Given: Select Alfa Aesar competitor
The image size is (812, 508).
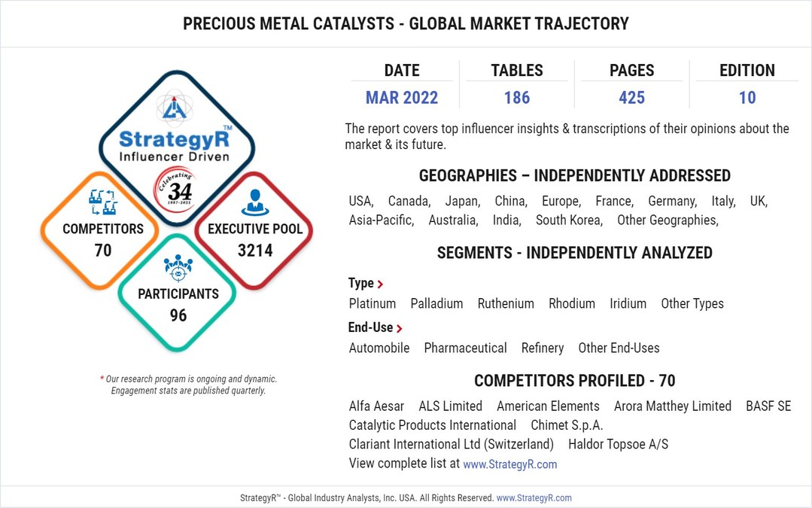Looking at the screenshot, I should point(376,406).
